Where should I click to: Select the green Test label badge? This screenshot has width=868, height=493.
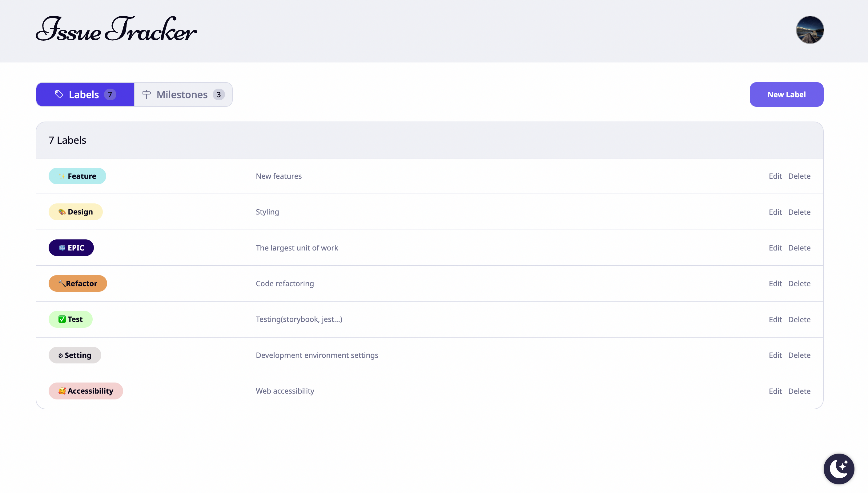(x=70, y=319)
